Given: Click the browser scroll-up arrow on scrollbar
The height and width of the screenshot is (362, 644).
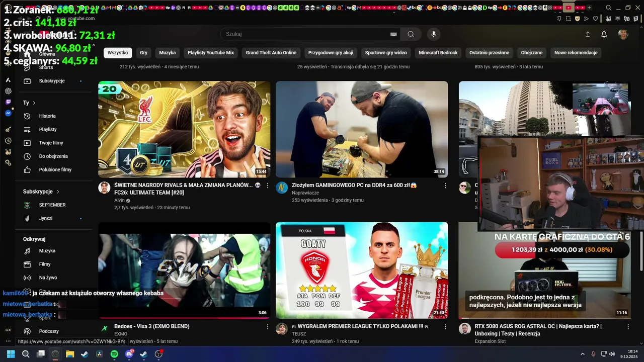Looking at the screenshot, I should [640, 28].
